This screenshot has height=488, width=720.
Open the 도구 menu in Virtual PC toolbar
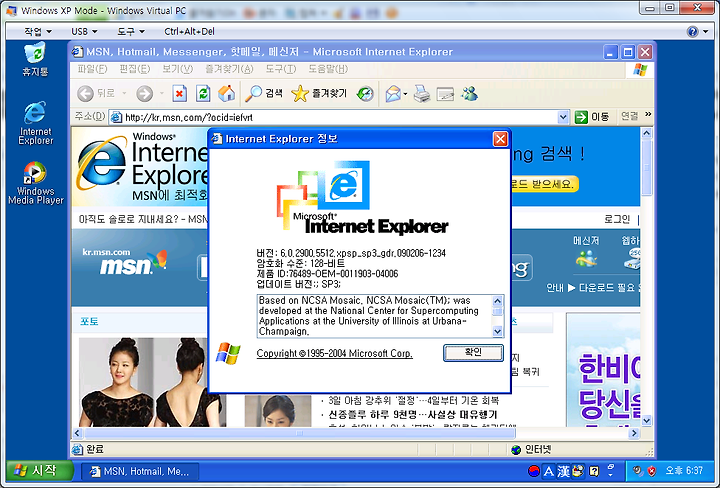(x=130, y=31)
